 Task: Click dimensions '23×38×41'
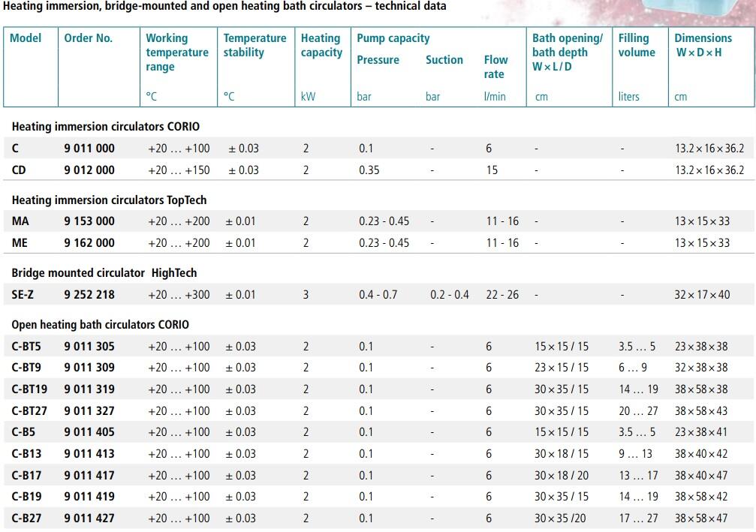point(700,432)
